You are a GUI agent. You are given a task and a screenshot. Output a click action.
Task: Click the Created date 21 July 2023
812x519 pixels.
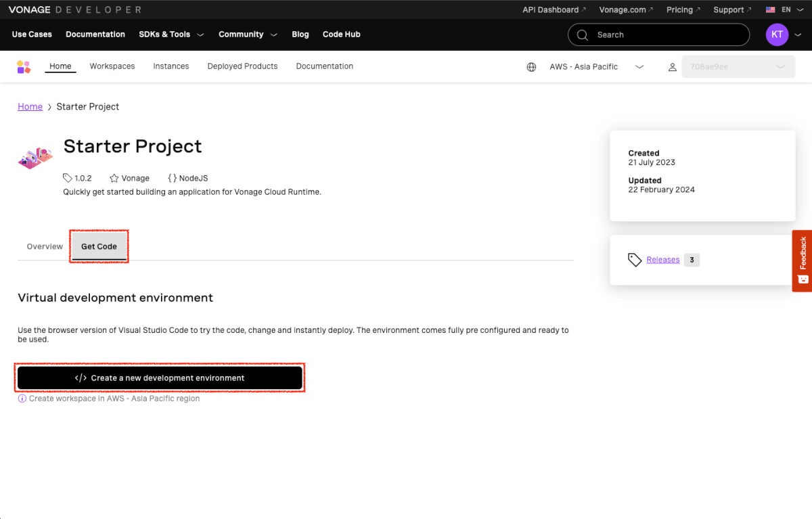pos(652,162)
